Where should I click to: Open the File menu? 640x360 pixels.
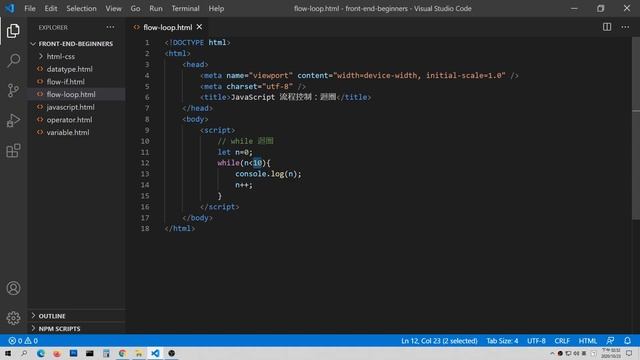pos(30,8)
